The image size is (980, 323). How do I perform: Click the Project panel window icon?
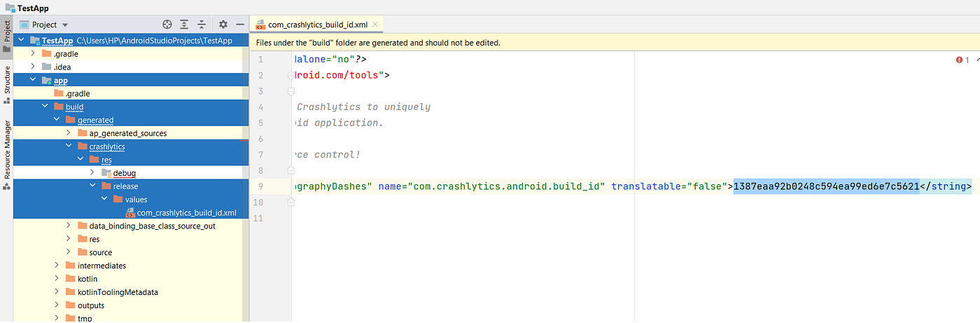point(24,25)
